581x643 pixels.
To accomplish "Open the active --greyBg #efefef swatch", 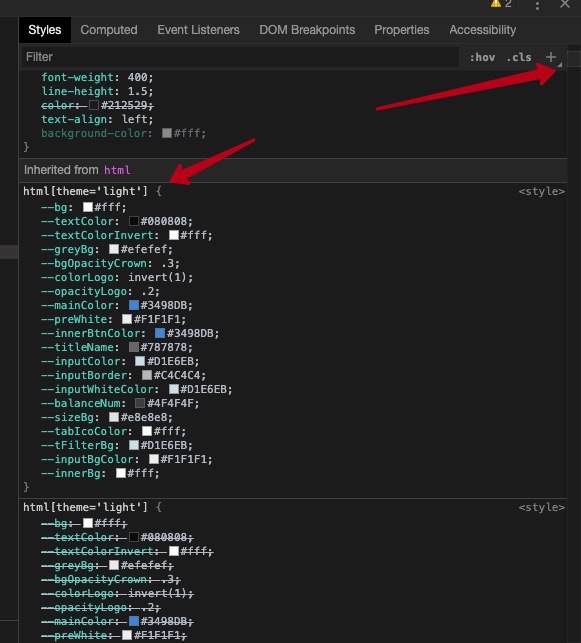I will (x=114, y=249).
